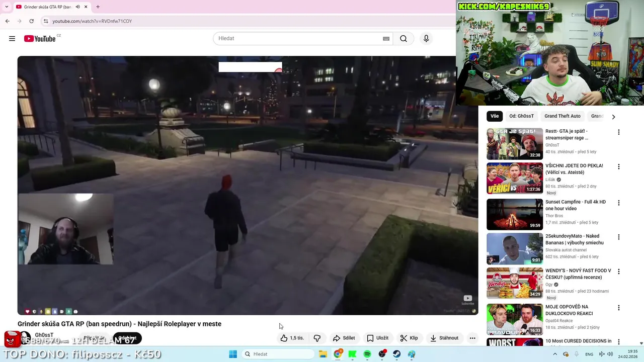Open Lišák channel name under Věřící video

(550, 179)
